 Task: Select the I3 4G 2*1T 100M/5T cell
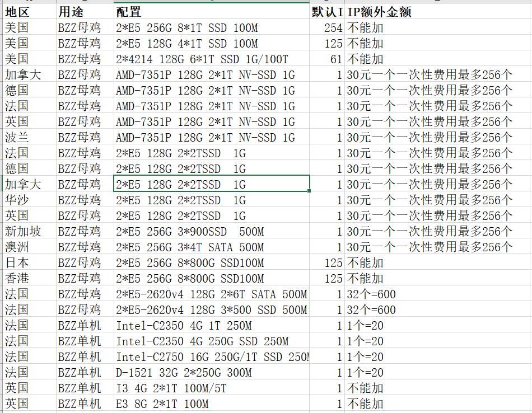coord(211,388)
